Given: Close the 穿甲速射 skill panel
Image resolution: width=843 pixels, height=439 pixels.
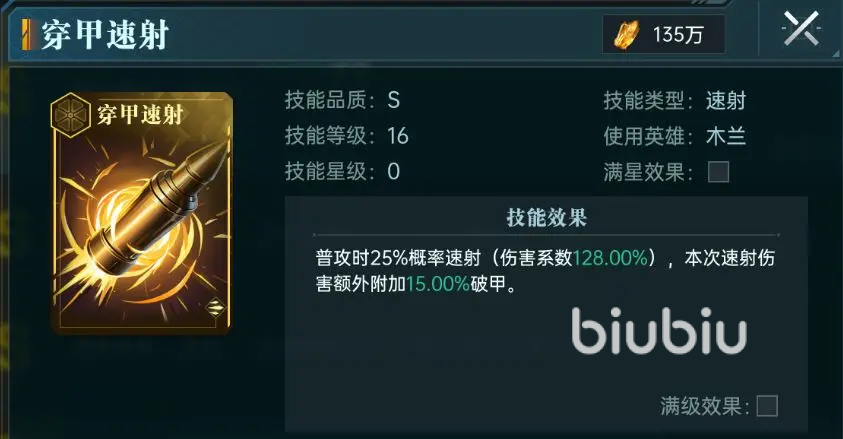Looking at the screenshot, I should [801, 29].
